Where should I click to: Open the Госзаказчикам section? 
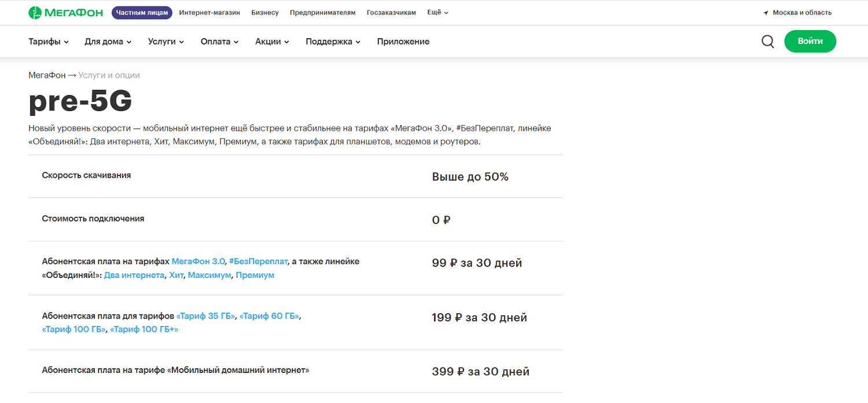pos(391,12)
